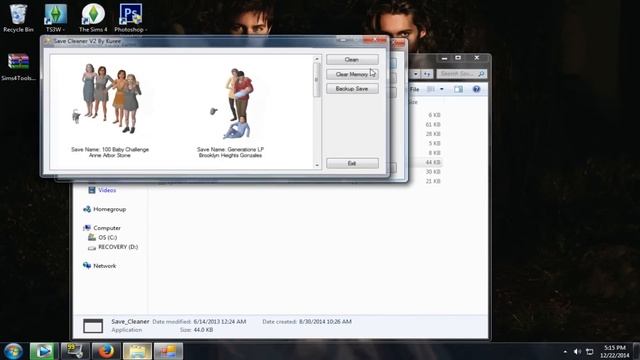
Task: Open the Sims4Tools archive on the desktop
Action: coord(18,67)
